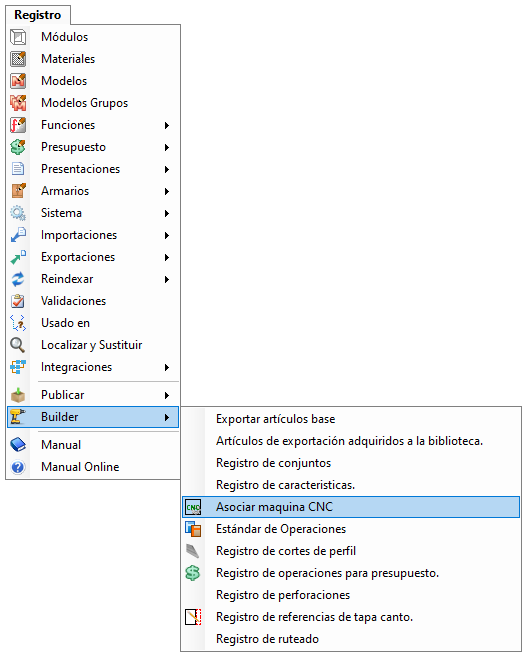Click the Usado en question icon
This screenshot has height=659, width=528.
click(x=18, y=323)
